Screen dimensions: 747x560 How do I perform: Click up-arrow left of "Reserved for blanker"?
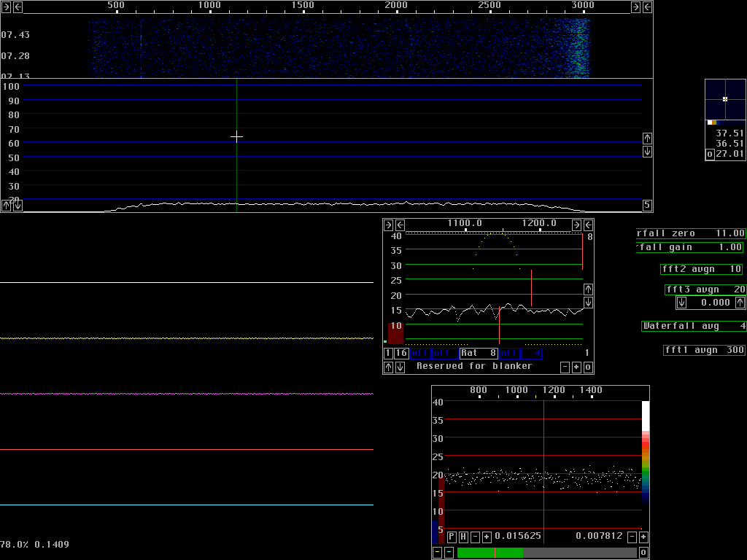pyautogui.click(x=388, y=367)
